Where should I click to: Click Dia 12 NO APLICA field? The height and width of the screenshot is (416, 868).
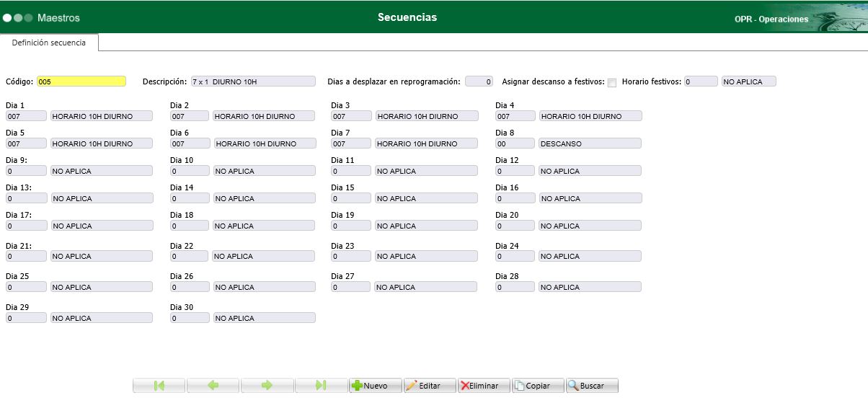click(590, 171)
